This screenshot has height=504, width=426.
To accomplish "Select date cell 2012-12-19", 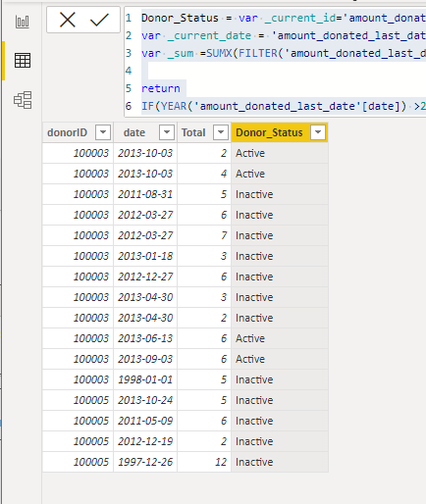I will (x=145, y=441).
